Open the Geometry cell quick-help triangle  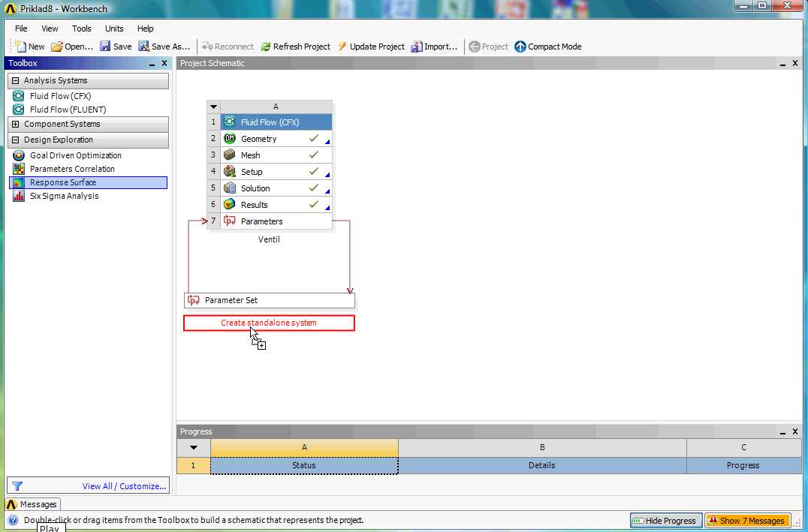point(327,142)
